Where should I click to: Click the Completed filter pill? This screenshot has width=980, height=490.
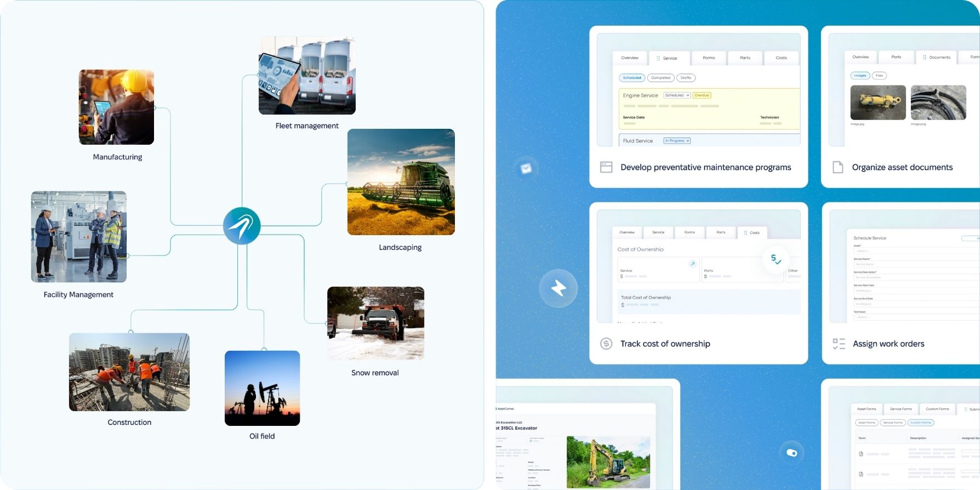(x=661, y=78)
